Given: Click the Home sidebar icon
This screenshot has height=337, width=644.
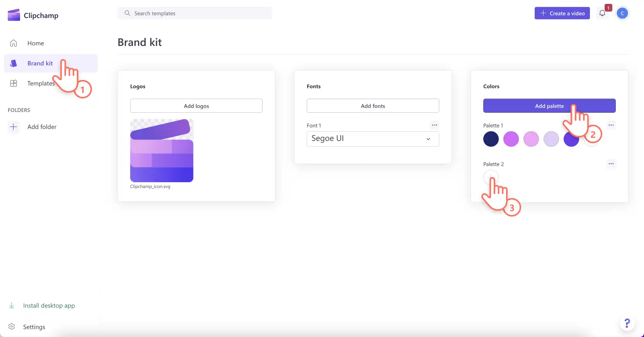Looking at the screenshot, I should click(14, 43).
